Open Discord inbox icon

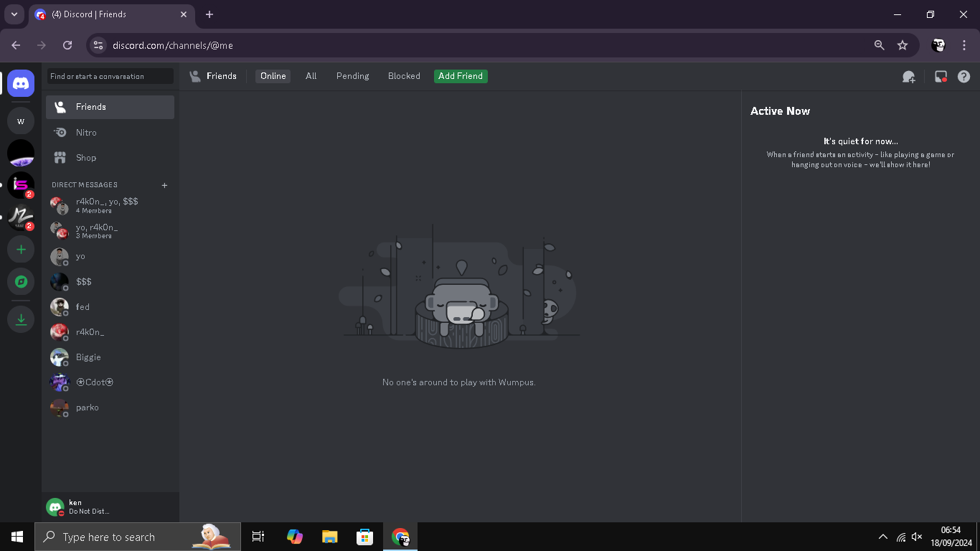click(941, 76)
